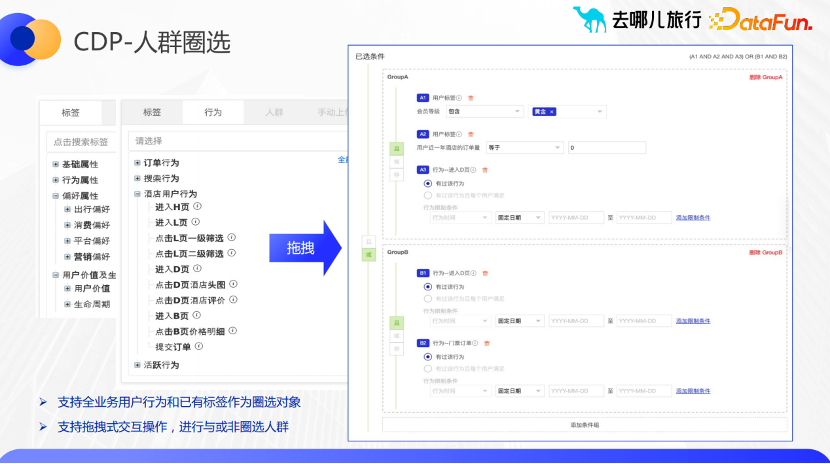This screenshot has height=464, width=830.
Task: Open the info icon beside 点击D页酒店头图
Action: click(233, 284)
